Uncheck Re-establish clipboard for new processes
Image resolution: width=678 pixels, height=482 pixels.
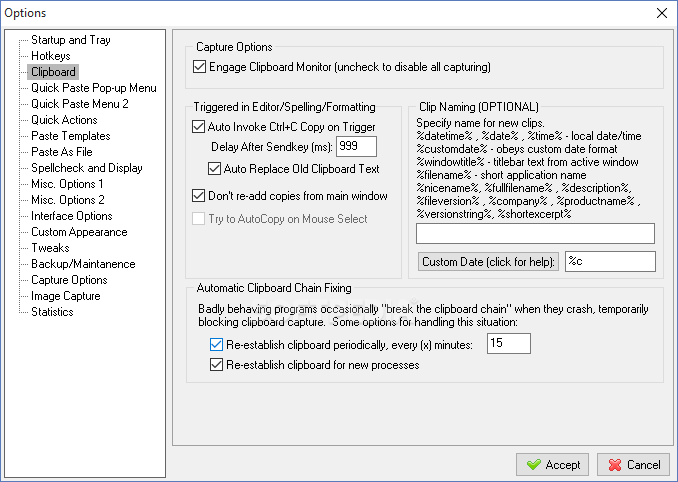pyautogui.click(x=217, y=365)
